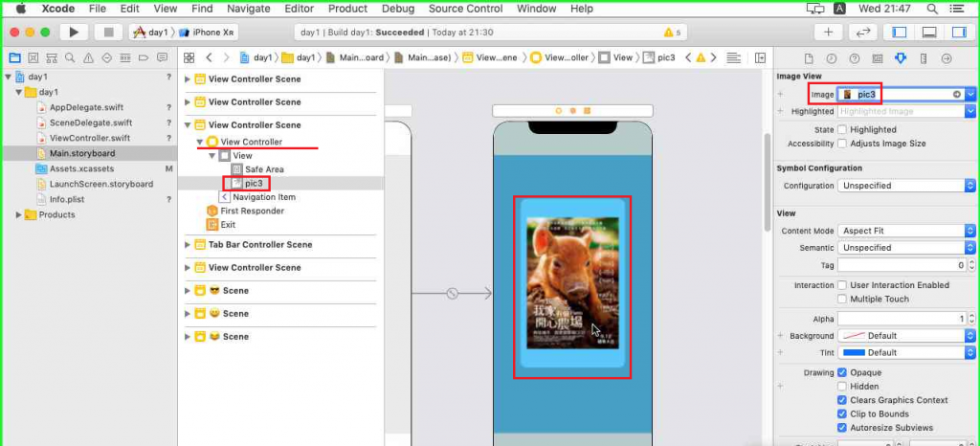Enable the Highlighted state checkbox
This screenshot has width=980, height=446.
click(842, 129)
